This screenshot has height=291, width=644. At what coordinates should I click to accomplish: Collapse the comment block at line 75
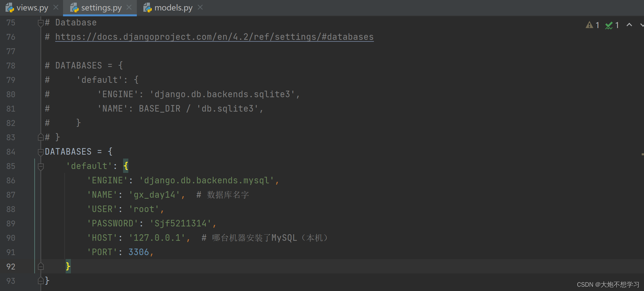click(x=41, y=23)
